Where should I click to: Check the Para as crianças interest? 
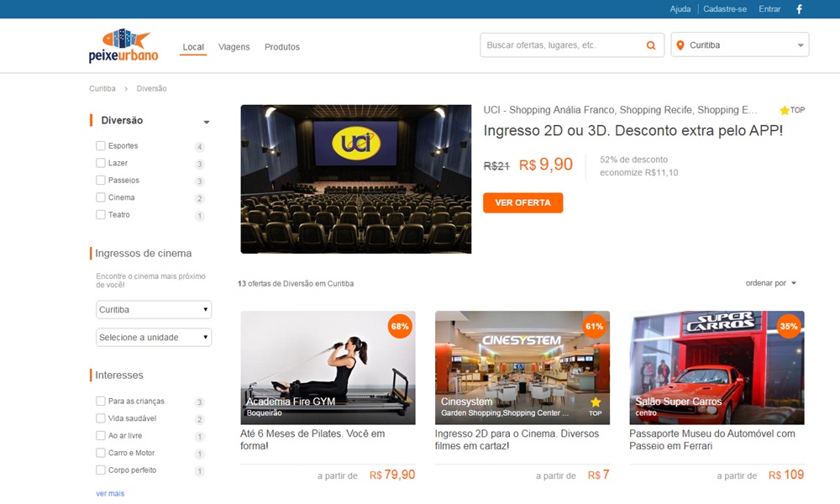click(100, 401)
